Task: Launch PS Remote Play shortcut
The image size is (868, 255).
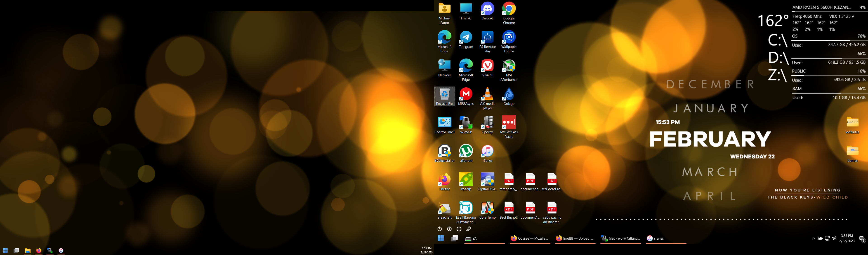Action: click(487, 42)
